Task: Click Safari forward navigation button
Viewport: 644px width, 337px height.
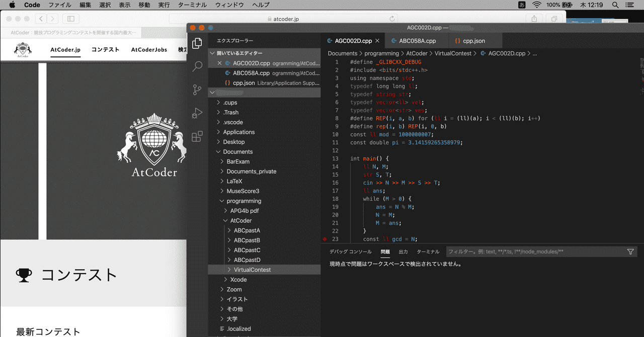Action: tap(52, 19)
